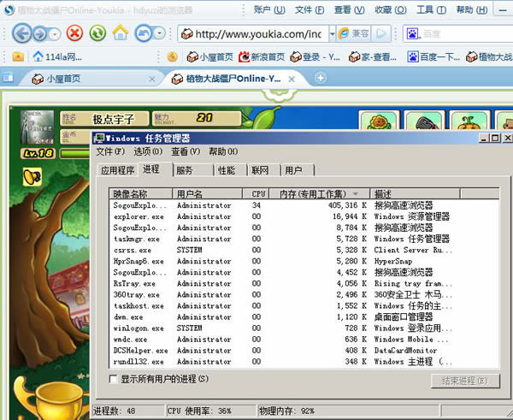513x420 pixels.
Task: Open a new tab with plus button
Action: point(321,78)
